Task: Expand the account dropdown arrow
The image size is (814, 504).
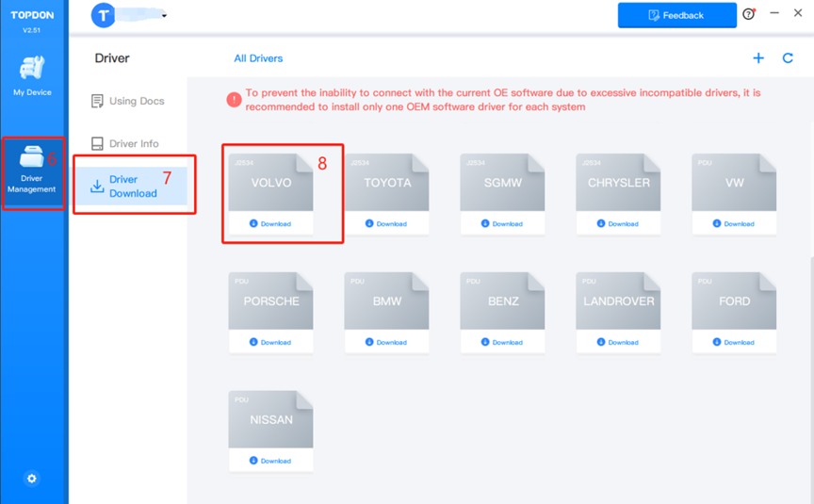Action: pos(164,16)
